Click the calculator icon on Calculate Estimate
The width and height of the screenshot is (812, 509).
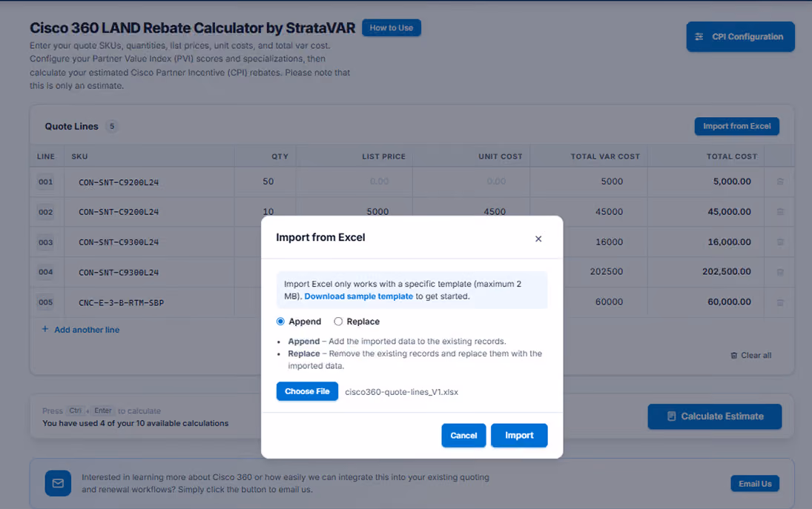pos(671,416)
